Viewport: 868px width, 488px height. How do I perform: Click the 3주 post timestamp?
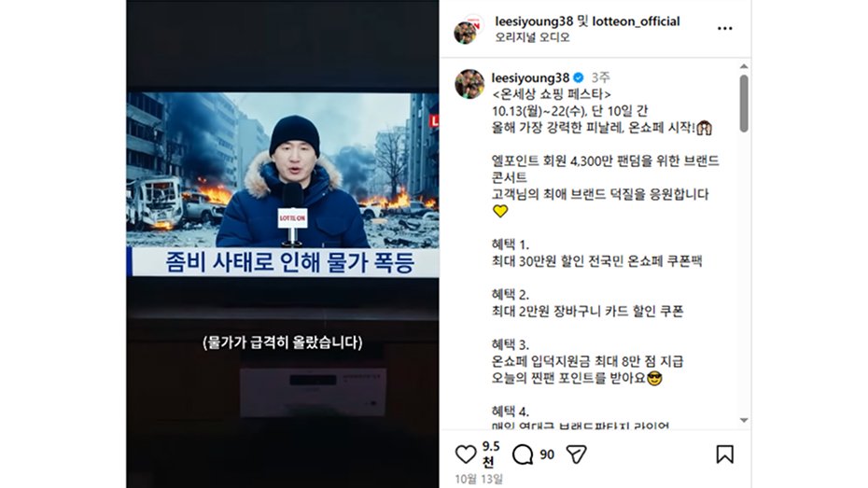[x=600, y=77]
